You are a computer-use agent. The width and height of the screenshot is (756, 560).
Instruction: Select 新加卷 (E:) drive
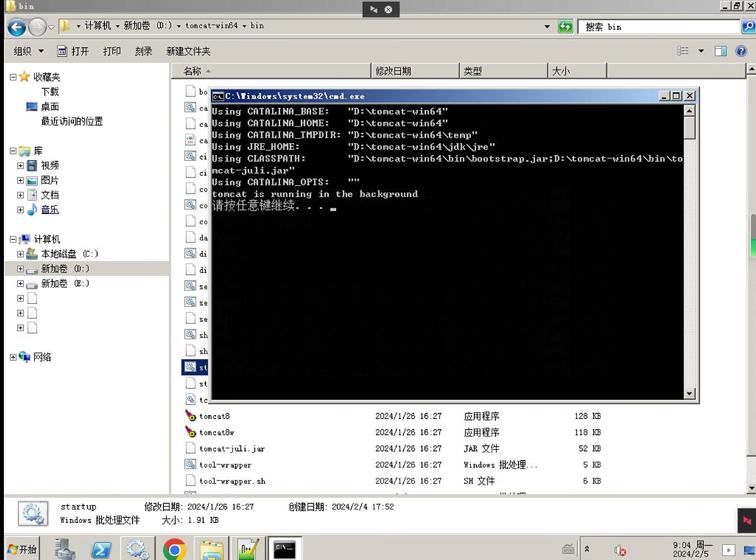[65, 283]
